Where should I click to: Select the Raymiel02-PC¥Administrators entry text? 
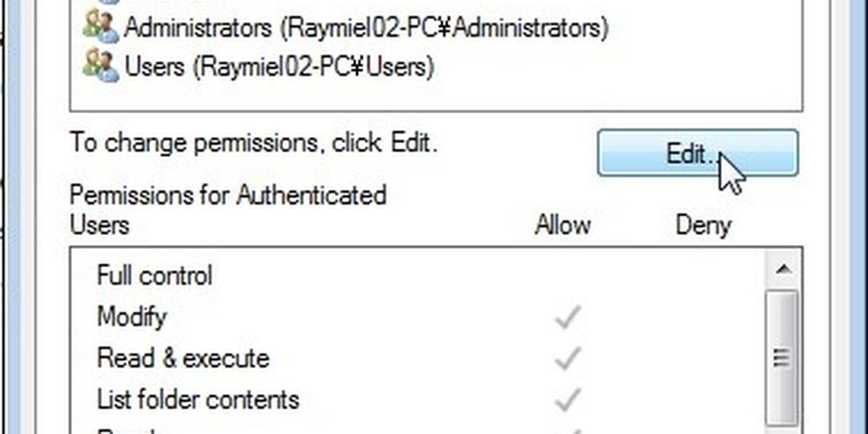366,27
